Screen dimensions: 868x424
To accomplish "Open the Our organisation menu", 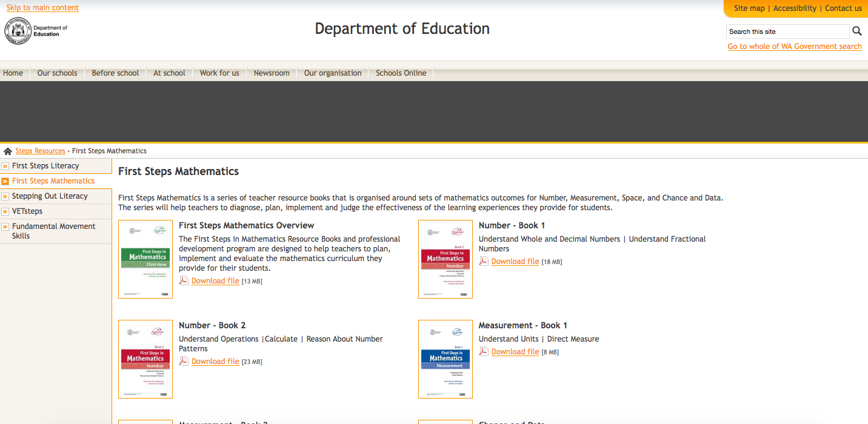I will (333, 73).
